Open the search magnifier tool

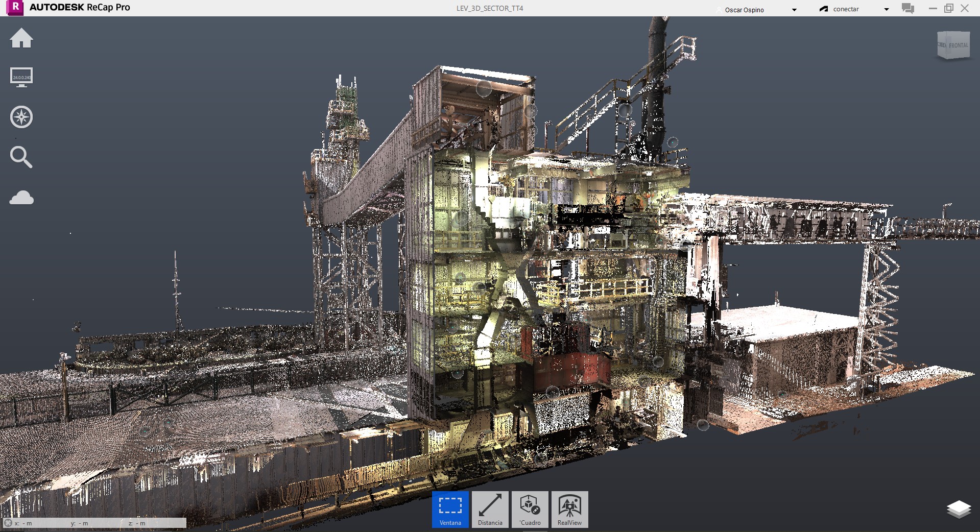pyautogui.click(x=21, y=157)
